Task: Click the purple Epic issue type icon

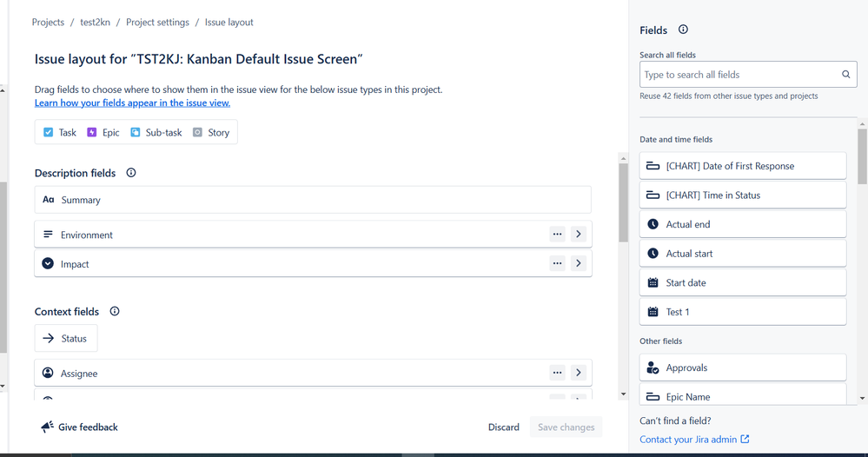Action: 92,132
